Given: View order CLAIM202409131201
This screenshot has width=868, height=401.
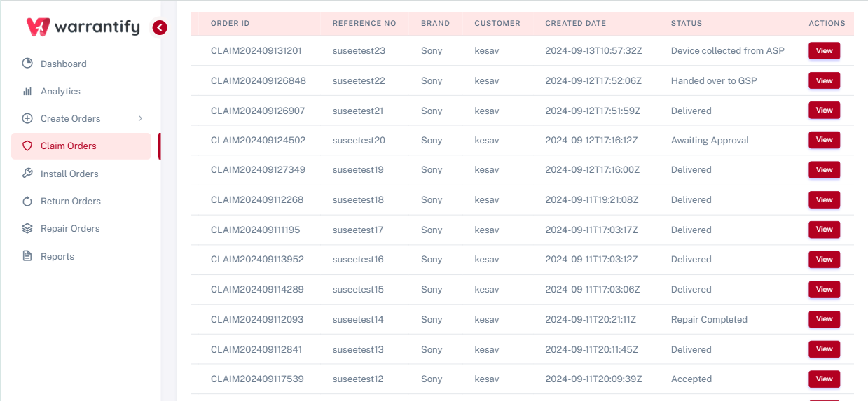Looking at the screenshot, I should [x=824, y=51].
